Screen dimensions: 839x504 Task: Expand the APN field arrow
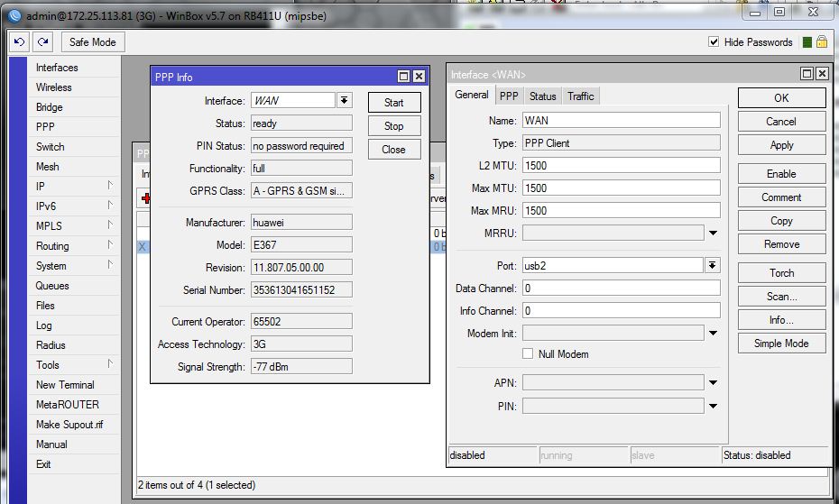(x=713, y=382)
